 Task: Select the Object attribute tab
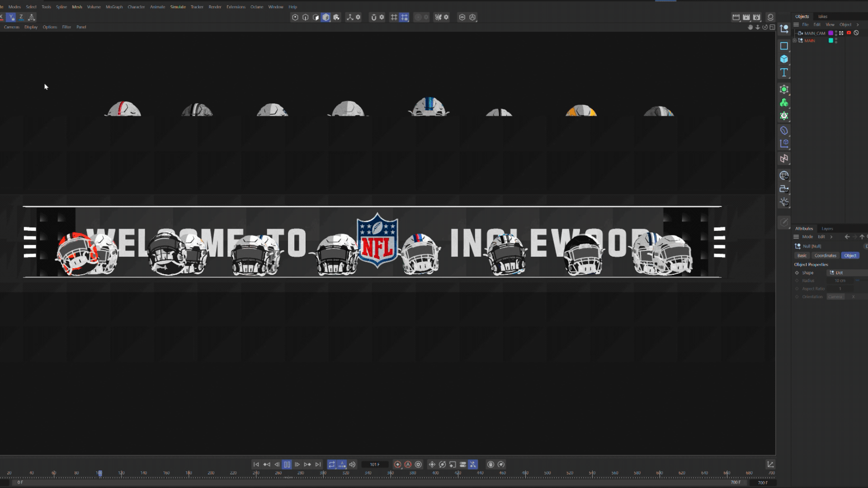click(x=850, y=256)
